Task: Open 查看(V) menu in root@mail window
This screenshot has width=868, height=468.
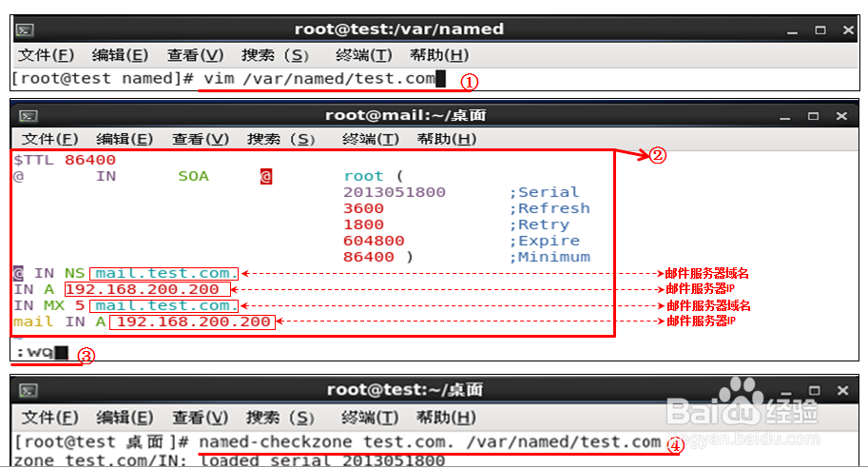Action: click(x=201, y=139)
